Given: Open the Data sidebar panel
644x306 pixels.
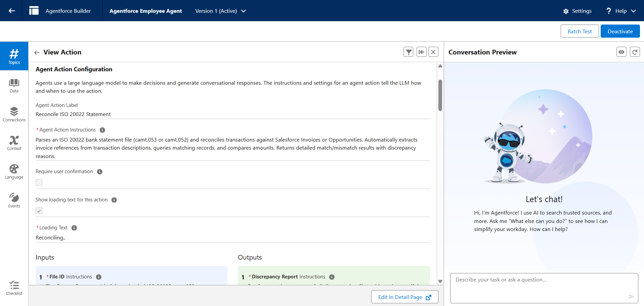Looking at the screenshot, I should pyautogui.click(x=14, y=86).
